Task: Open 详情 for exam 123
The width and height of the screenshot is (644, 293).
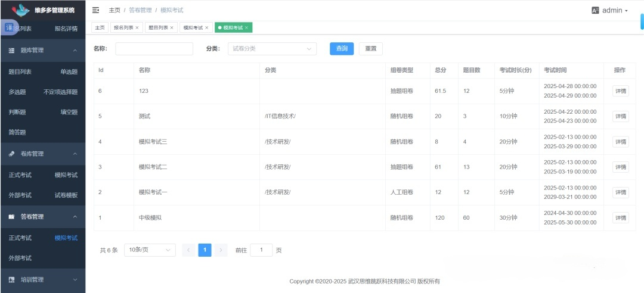Action: [621, 91]
